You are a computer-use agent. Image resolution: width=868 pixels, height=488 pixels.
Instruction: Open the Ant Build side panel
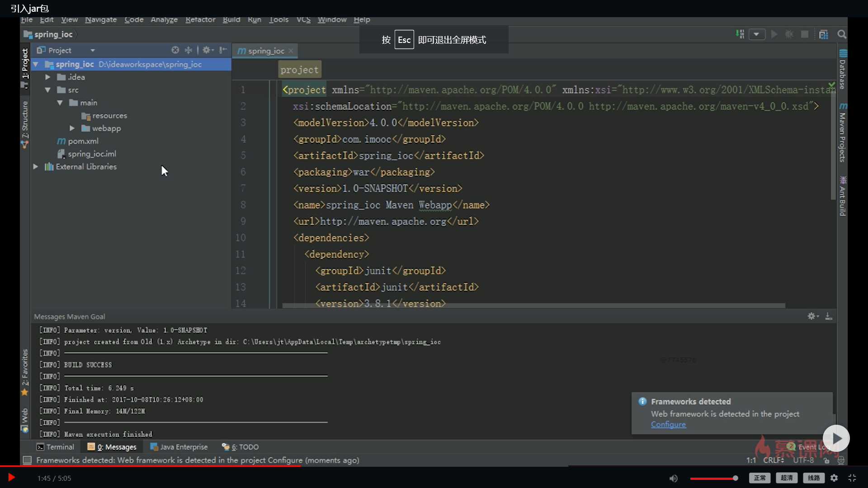pos(843,196)
